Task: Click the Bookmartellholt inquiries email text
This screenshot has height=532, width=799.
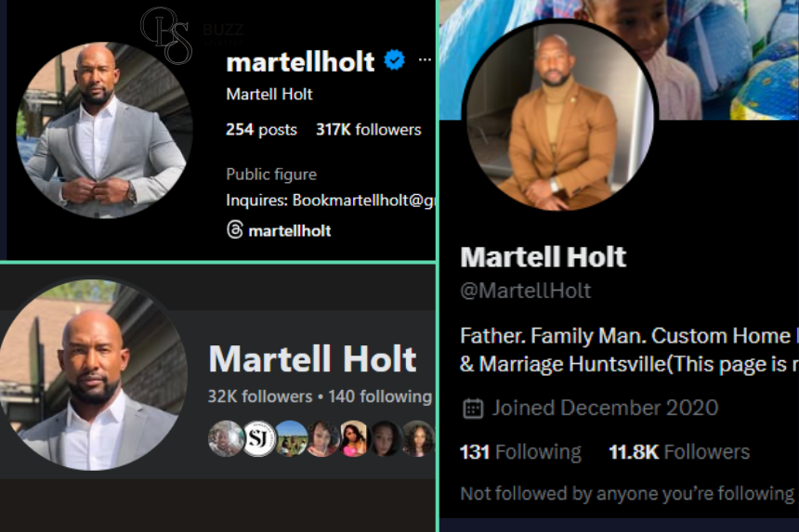Action: click(362, 200)
